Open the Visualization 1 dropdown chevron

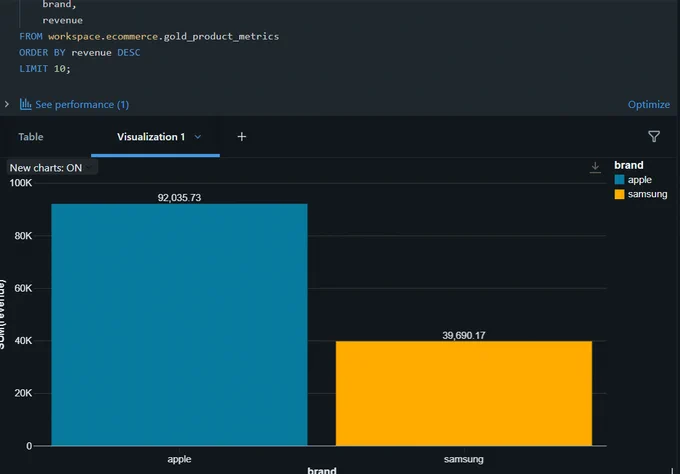pyautogui.click(x=198, y=137)
